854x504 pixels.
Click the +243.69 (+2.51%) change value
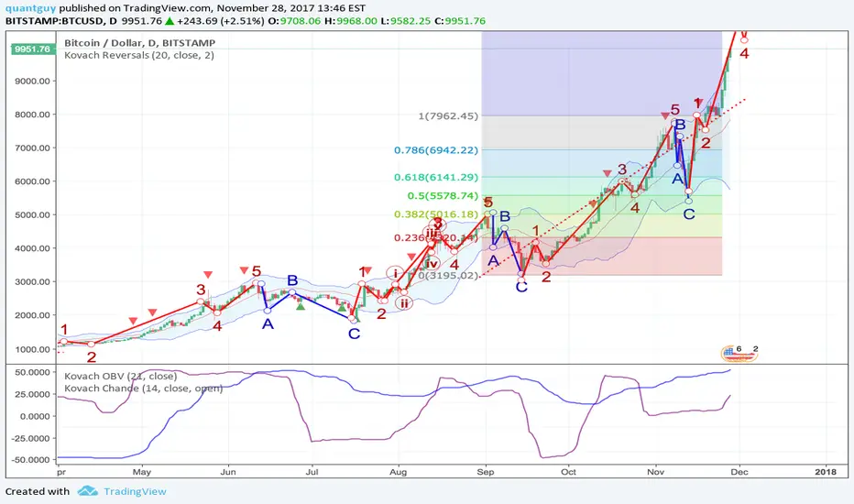pyautogui.click(x=220, y=21)
